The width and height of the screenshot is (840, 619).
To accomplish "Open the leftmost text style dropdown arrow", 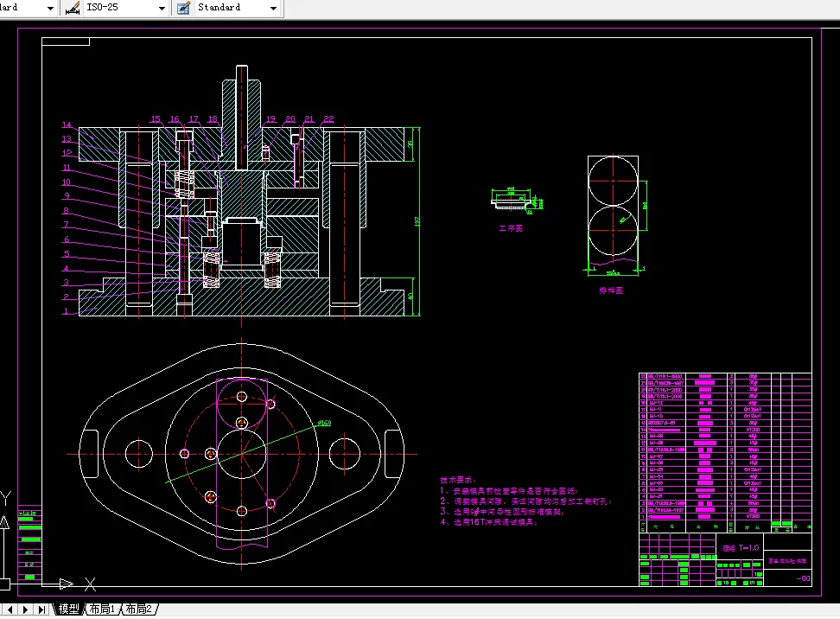I will coord(50,8).
